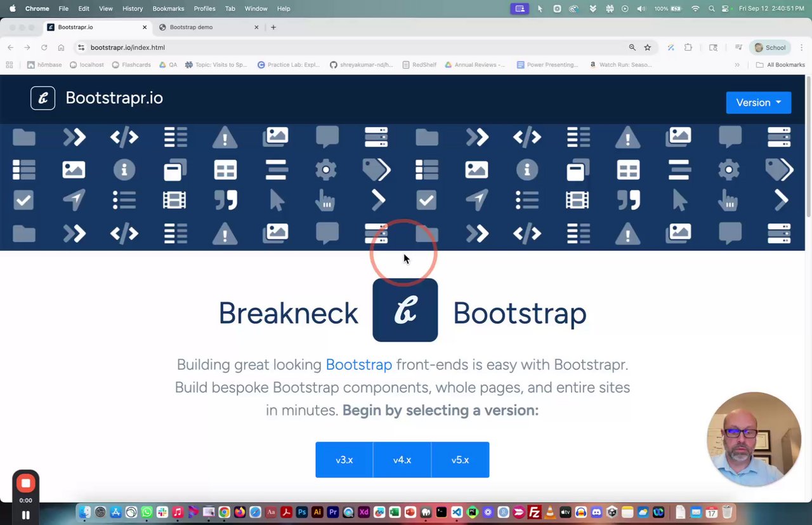Select the v3.x version button
Screen dimensions: 812x525
(344, 460)
